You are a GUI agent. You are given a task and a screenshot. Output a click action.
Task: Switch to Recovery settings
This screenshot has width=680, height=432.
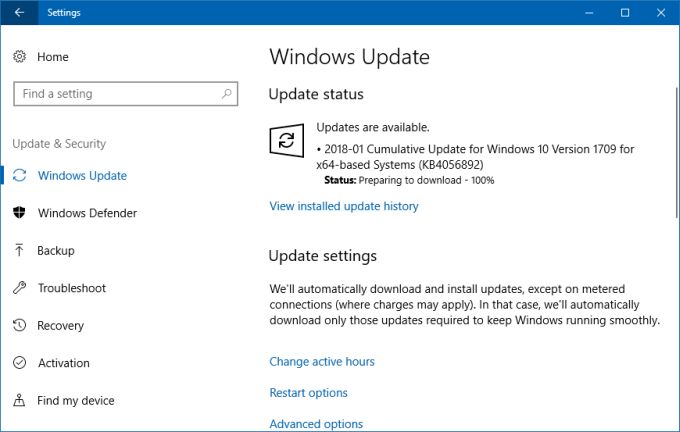click(x=60, y=326)
